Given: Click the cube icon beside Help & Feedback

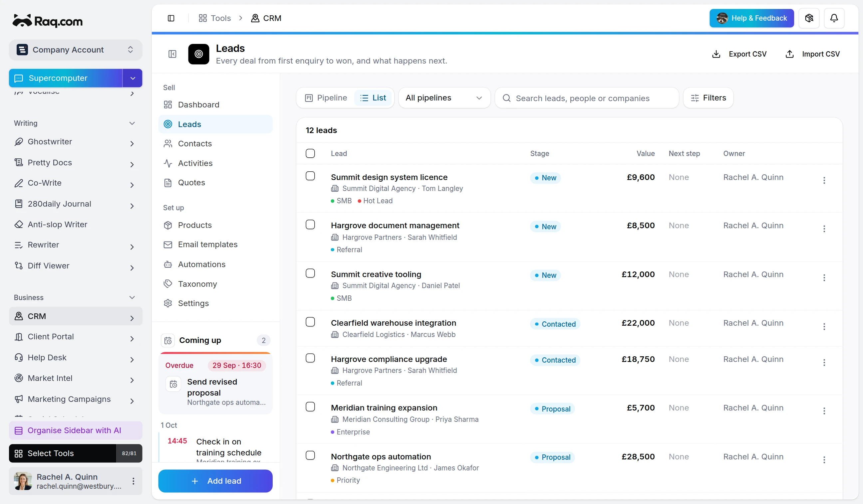Looking at the screenshot, I should point(809,18).
